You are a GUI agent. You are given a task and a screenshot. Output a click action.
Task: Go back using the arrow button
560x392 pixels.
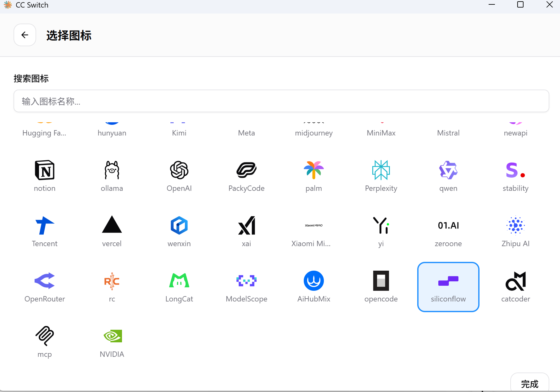(x=25, y=35)
